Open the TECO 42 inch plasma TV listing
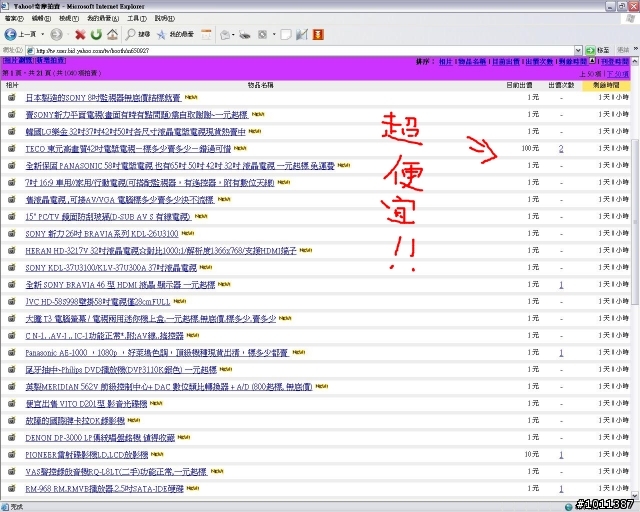This screenshot has height=512, width=640. [128, 149]
